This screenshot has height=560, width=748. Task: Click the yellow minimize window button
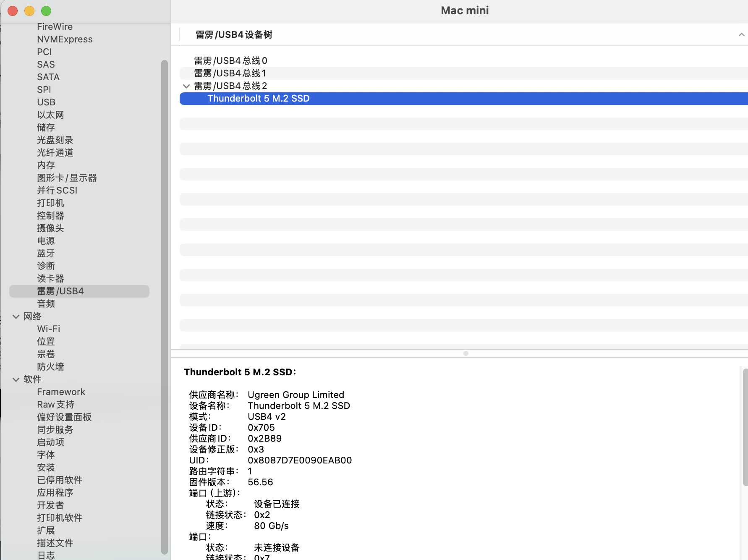29,11
